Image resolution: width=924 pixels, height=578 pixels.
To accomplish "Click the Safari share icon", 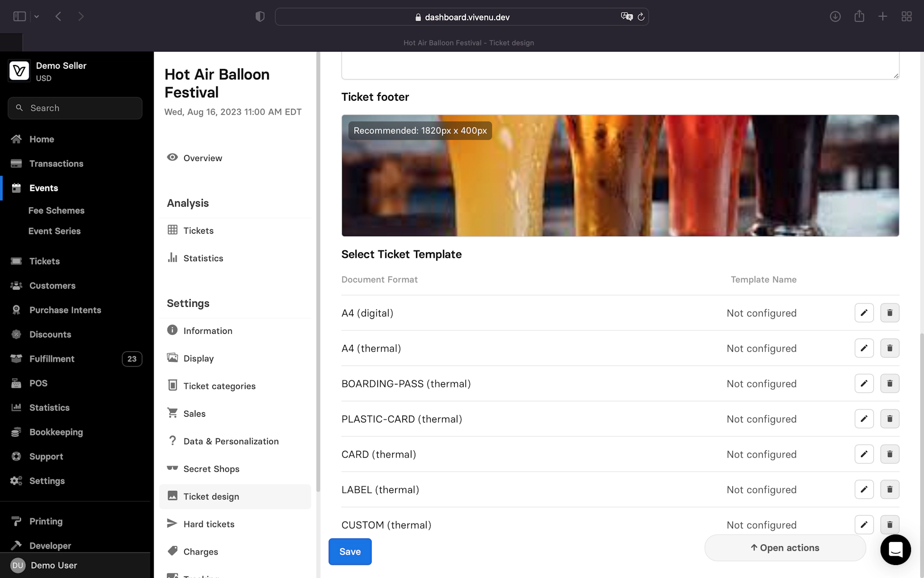I will coord(859,17).
